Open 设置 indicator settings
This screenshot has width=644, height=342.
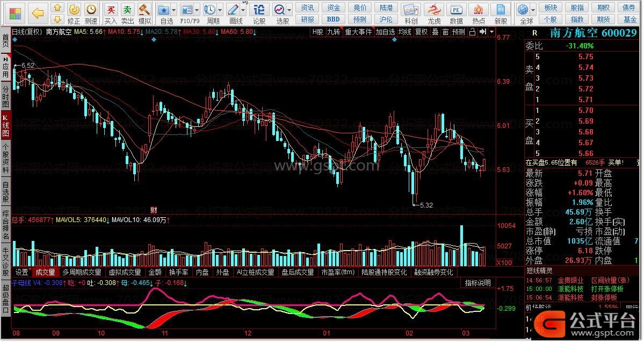pos(22,272)
